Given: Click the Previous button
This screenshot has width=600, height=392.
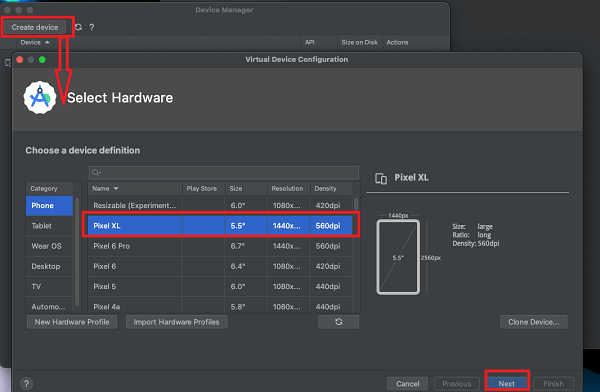Looking at the screenshot, I should click(457, 384).
